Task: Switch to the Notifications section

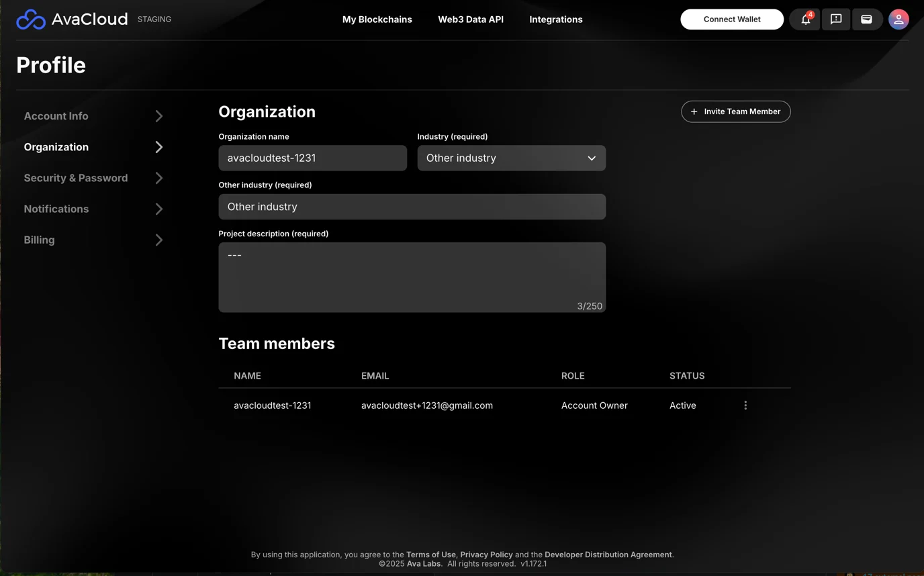Action: [x=56, y=209]
